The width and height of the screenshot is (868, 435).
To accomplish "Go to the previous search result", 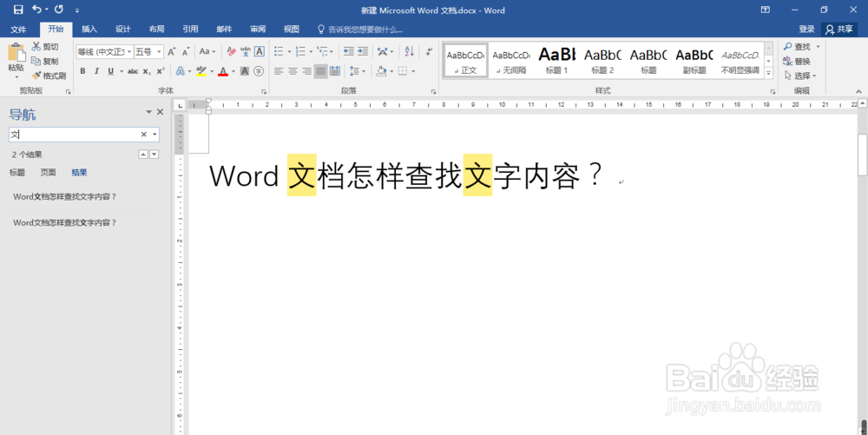I will [x=143, y=155].
